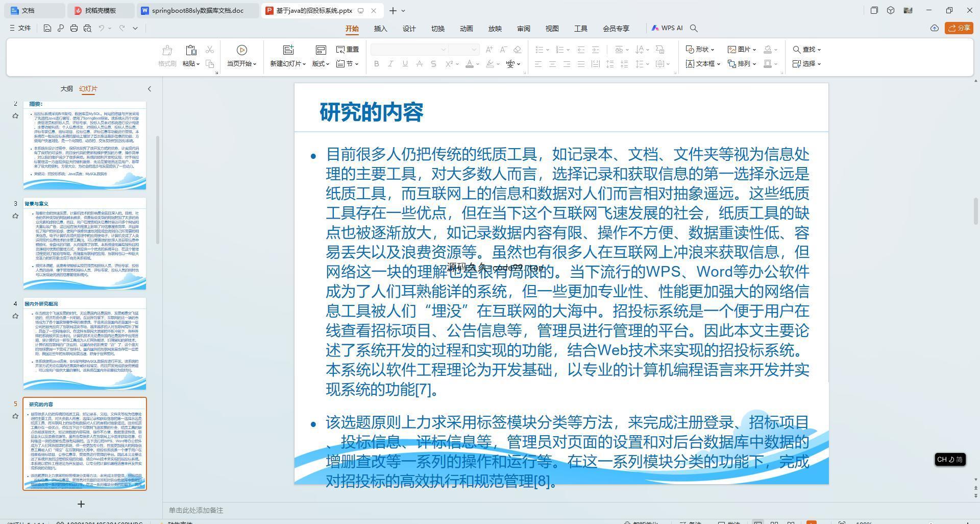The width and height of the screenshot is (980, 524).
Task: Click the Save icon in quick toolbar
Action: tap(47, 28)
